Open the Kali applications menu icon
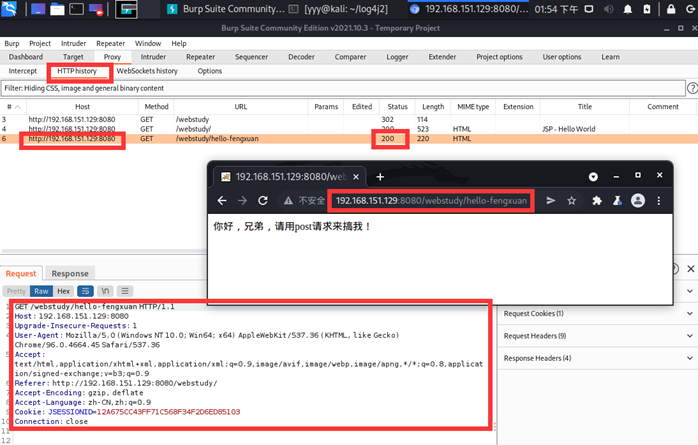 point(9,9)
